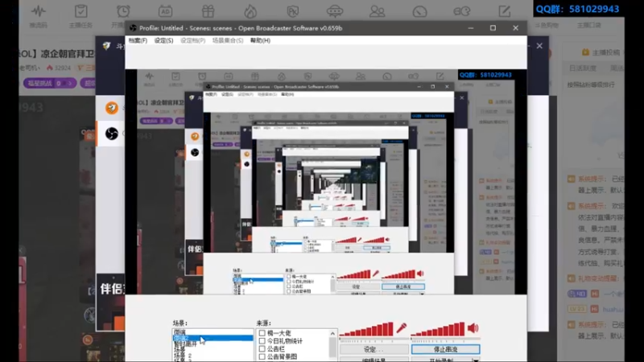This screenshot has height=362, width=644.
Task: Click the 设定... button in OBS
Action: point(374,349)
